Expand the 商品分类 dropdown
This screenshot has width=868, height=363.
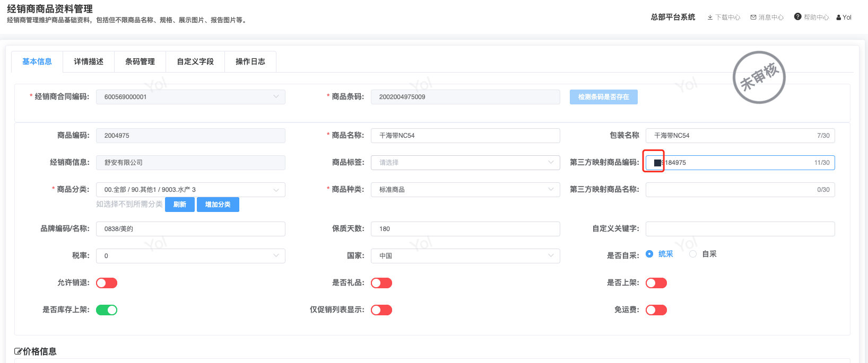tap(190, 190)
